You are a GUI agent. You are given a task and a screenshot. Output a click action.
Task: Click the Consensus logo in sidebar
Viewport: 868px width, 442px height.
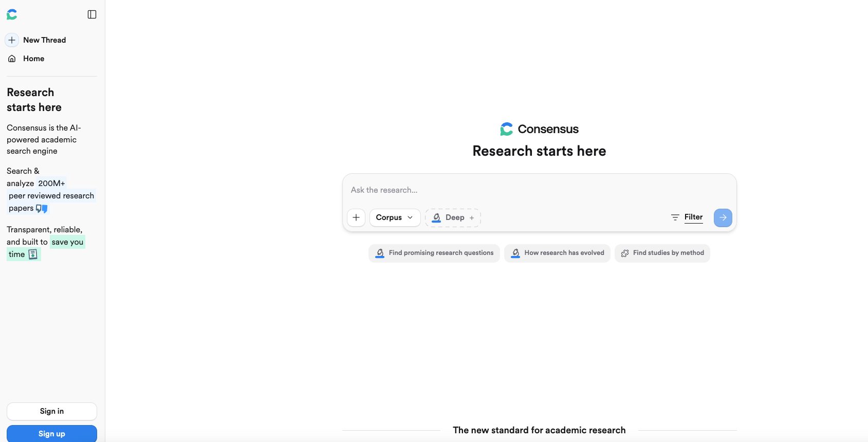[x=12, y=14]
